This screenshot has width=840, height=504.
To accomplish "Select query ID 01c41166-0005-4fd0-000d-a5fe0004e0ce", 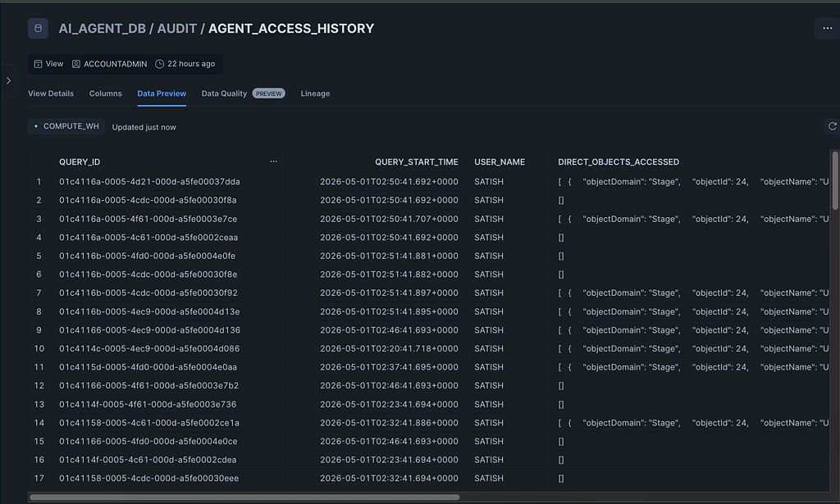I will click(x=148, y=442).
